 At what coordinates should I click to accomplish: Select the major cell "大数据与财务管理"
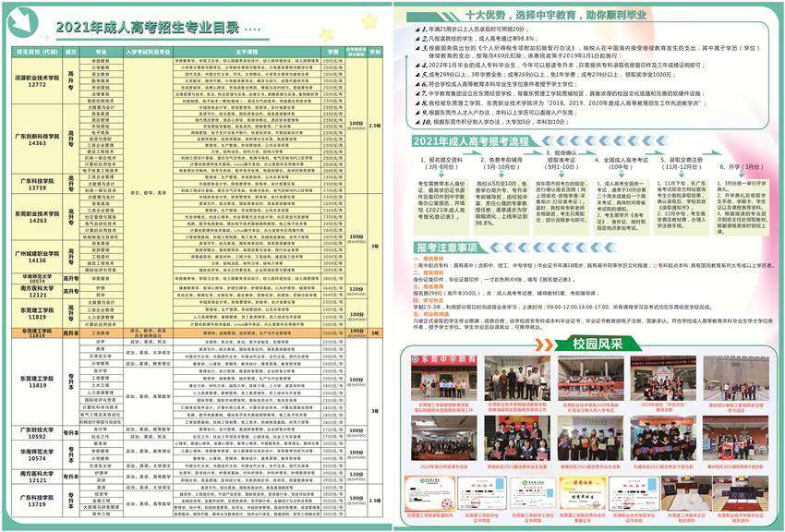(102, 507)
